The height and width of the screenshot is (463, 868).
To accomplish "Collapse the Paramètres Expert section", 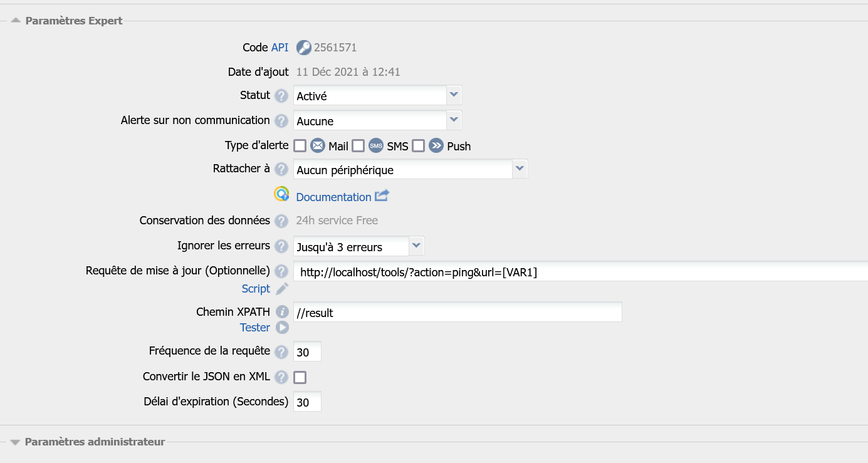I will pos(67,21).
